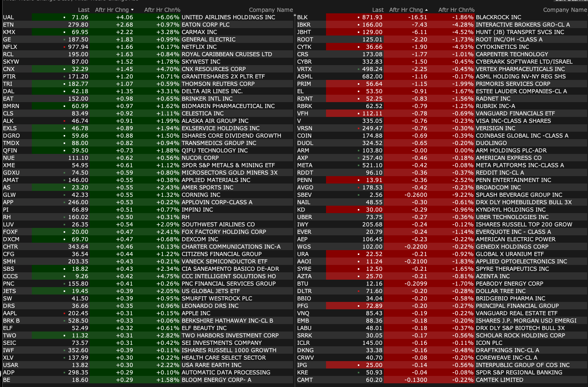The height and width of the screenshot is (387, 588).
Task: Click left table Company Name column header
Action: pos(271,10)
